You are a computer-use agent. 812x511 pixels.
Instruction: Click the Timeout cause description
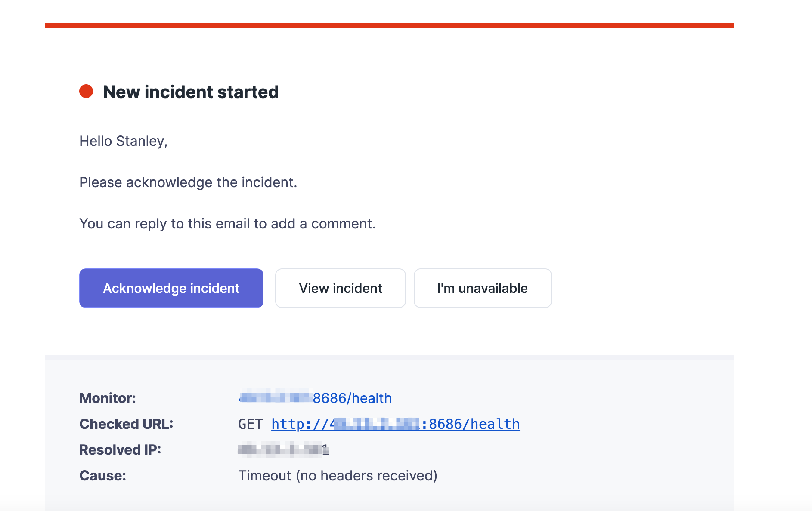(x=338, y=475)
